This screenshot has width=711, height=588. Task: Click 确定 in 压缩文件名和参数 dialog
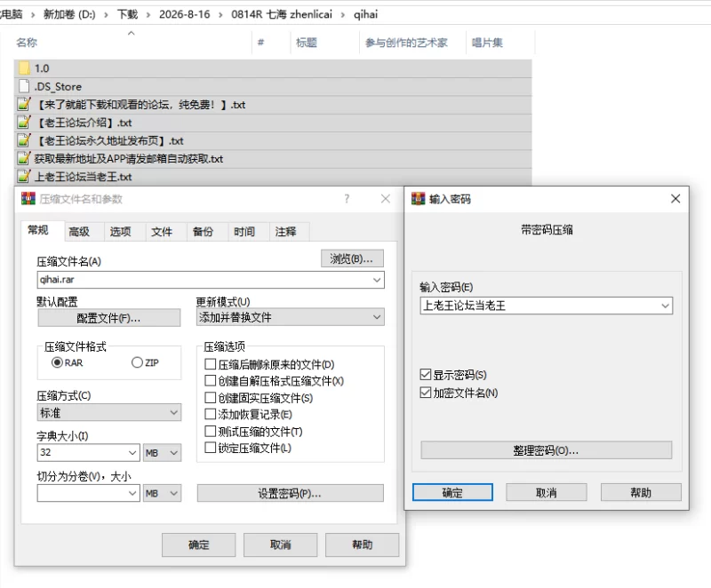tap(198, 544)
